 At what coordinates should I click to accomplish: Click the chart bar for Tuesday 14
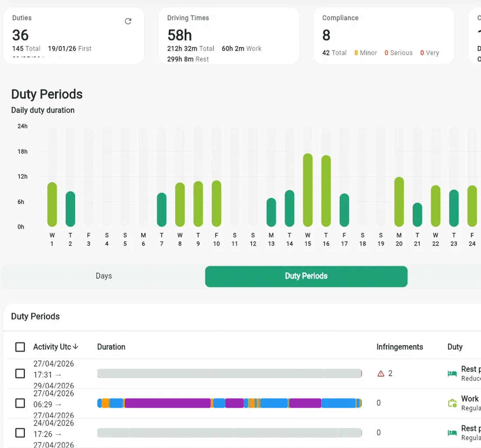289,208
